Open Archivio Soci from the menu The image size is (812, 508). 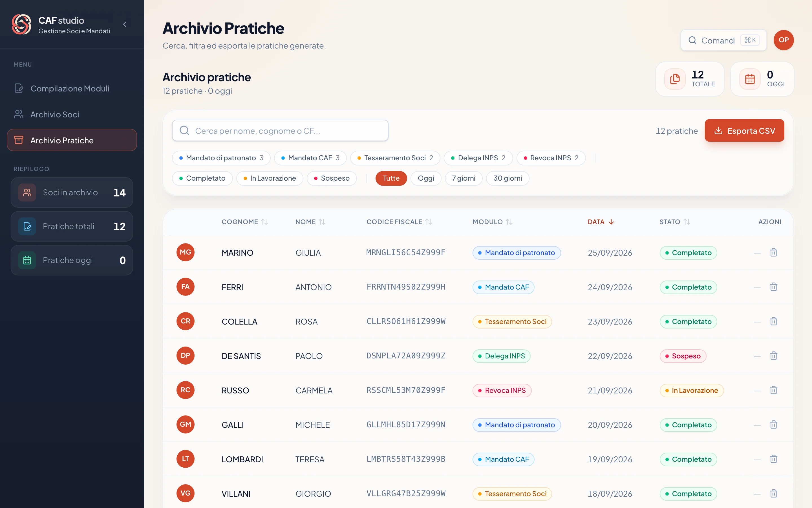pyautogui.click(x=72, y=114)
